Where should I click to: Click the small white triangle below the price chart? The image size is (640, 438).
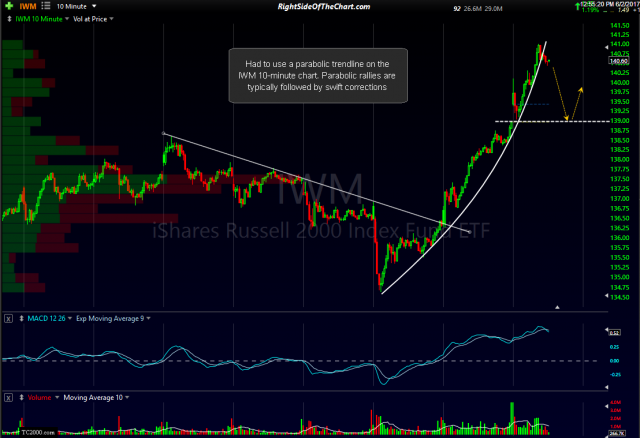pyautogui.click(x=557, y=307)
